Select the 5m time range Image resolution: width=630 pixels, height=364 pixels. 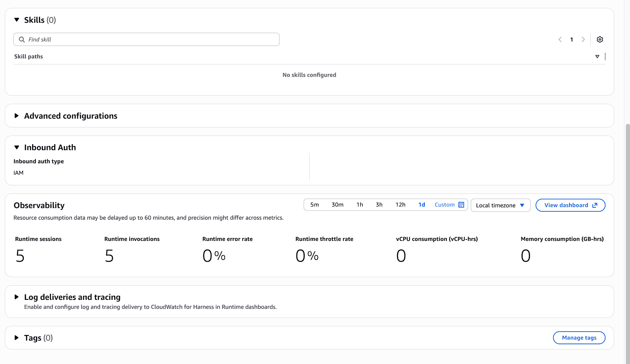pyautogui.click(x=314, y=205)
